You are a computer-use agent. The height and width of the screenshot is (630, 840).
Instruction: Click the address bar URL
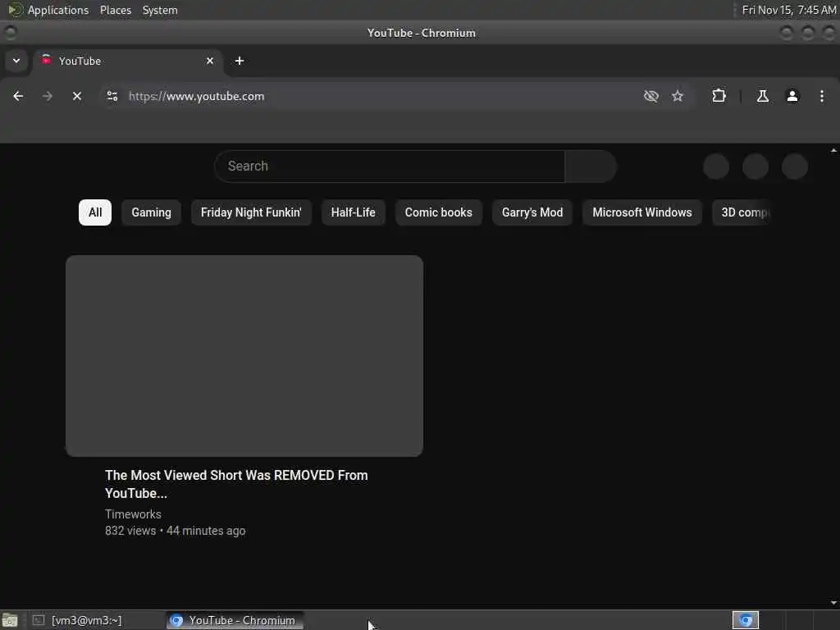(x=196, y=96)
